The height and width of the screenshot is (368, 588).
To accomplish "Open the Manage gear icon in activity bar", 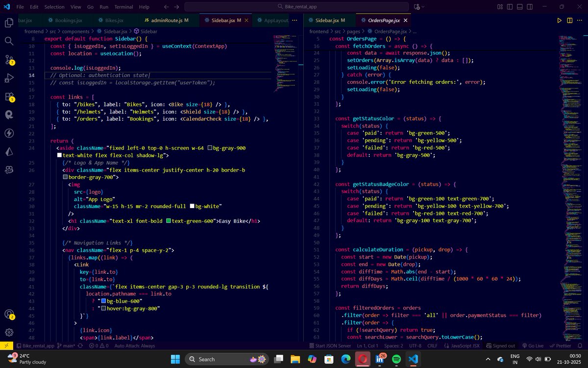I will coord(9,332).
